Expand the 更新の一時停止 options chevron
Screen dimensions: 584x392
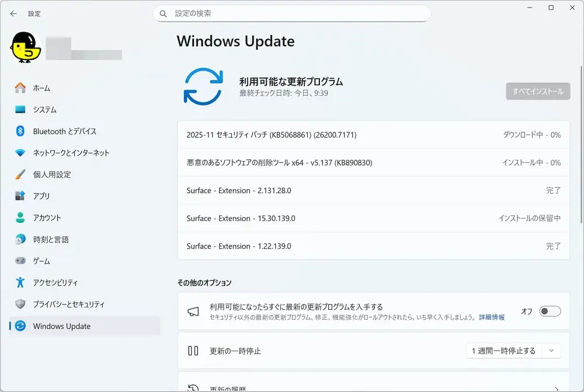(x=551, y=351)
